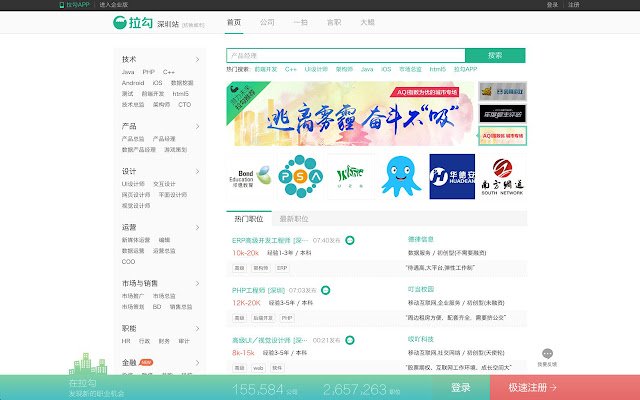Click the 12K-20K salary text
This screenshot has height=400, width=640.
(246, 303)
